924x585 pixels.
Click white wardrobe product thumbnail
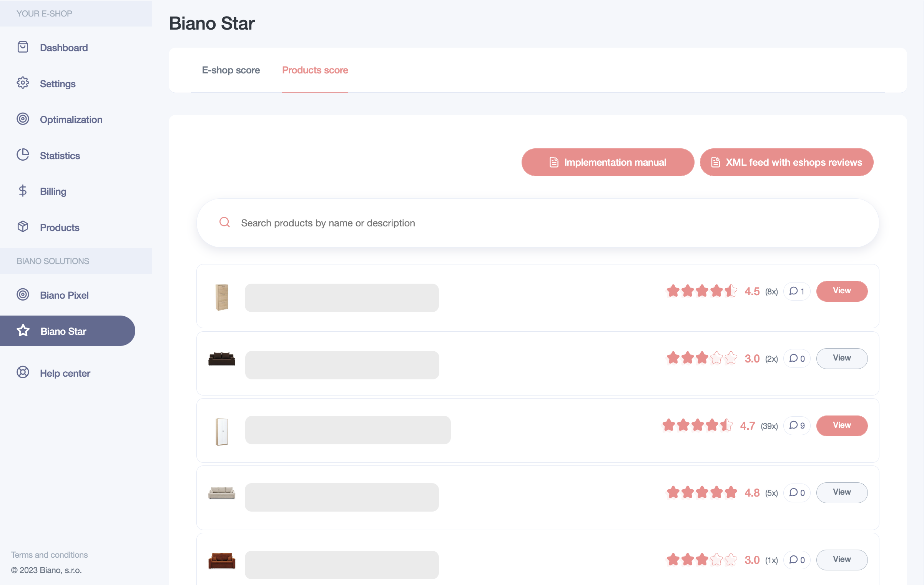(222, 432)
